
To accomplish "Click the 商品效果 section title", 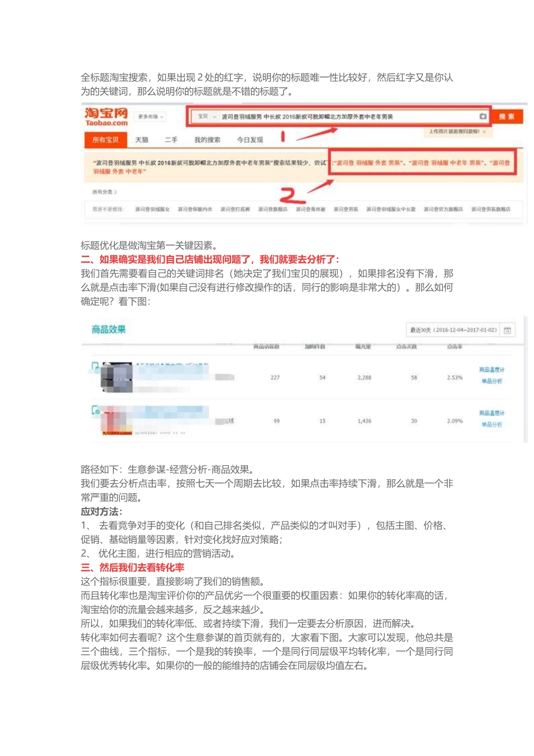I will click(108, 330).
